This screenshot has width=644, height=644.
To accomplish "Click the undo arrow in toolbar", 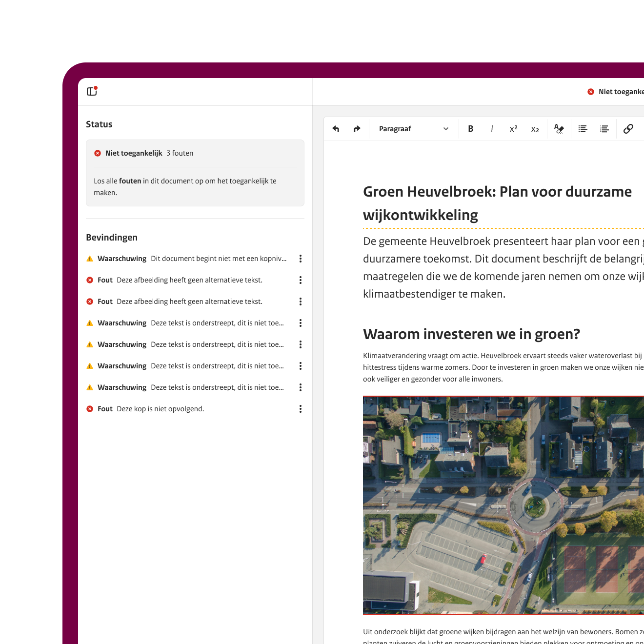I will click(336, 129).
